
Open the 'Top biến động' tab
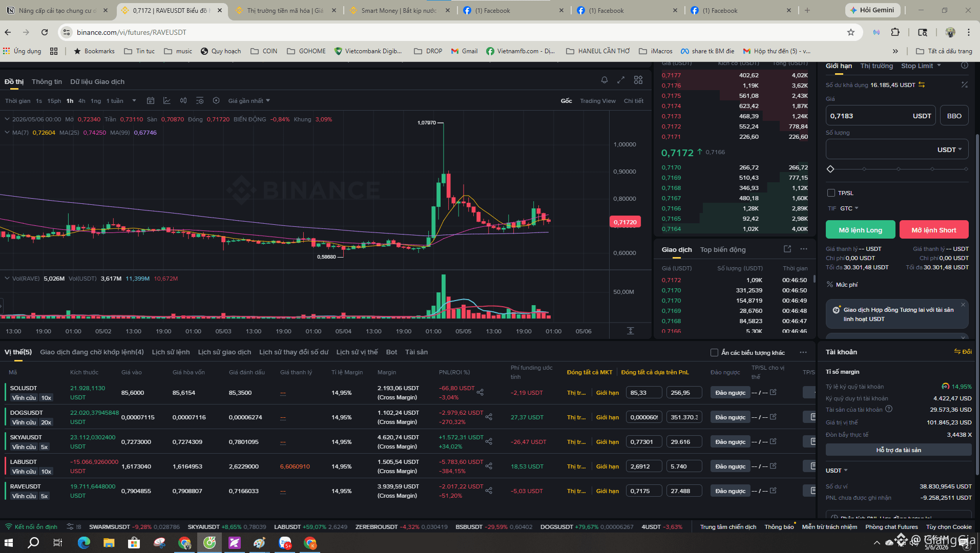coord(723,250)
